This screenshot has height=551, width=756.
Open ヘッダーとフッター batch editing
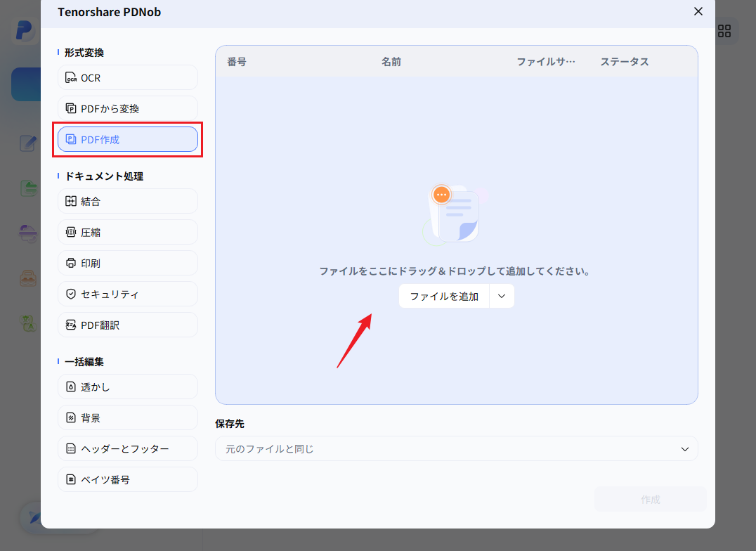128,448
